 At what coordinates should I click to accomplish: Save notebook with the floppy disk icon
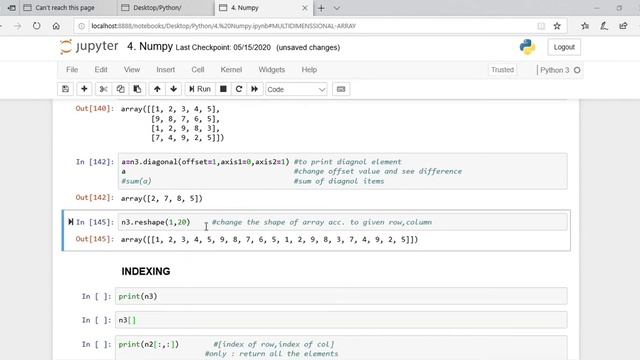(65, 89)
